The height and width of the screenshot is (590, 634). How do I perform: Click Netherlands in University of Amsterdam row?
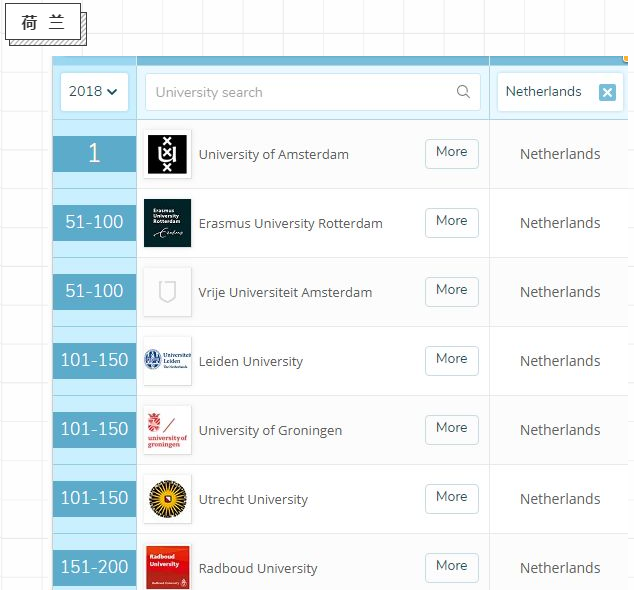(560, 154)
